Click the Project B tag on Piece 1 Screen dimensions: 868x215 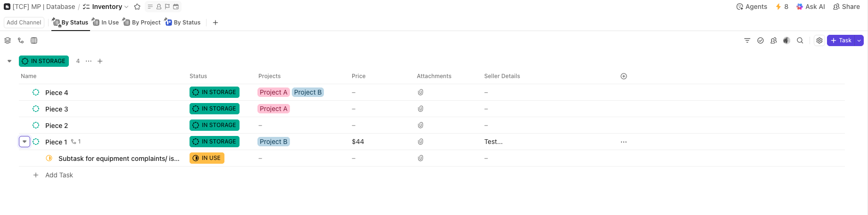click(x=273, y=142)
